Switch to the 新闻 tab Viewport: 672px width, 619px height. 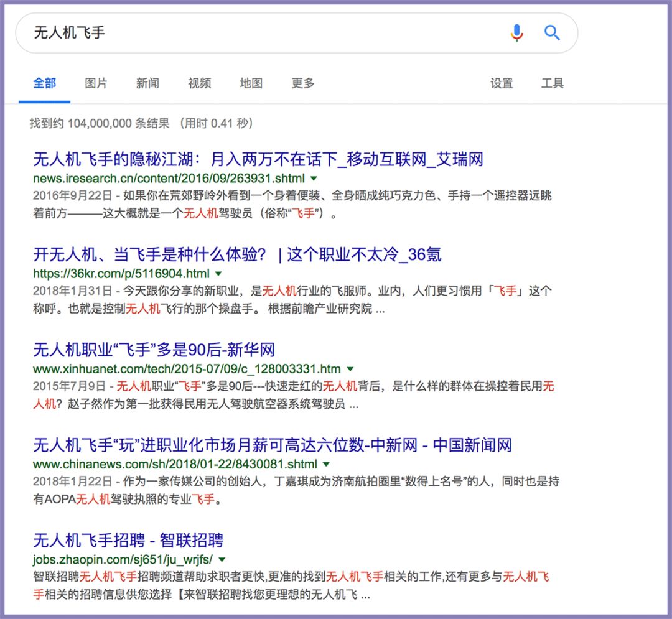tap(148, 83)
